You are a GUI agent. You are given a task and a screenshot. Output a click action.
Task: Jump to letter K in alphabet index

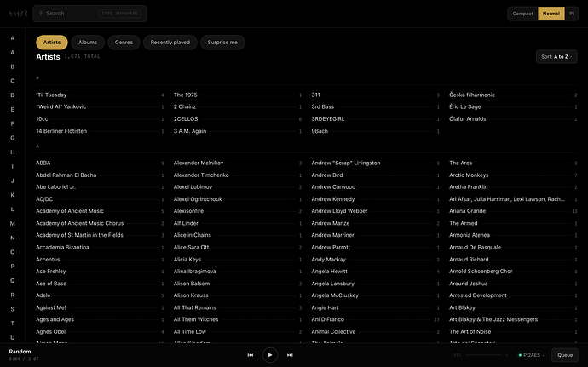pyautogui.click(x=13, y=195)
